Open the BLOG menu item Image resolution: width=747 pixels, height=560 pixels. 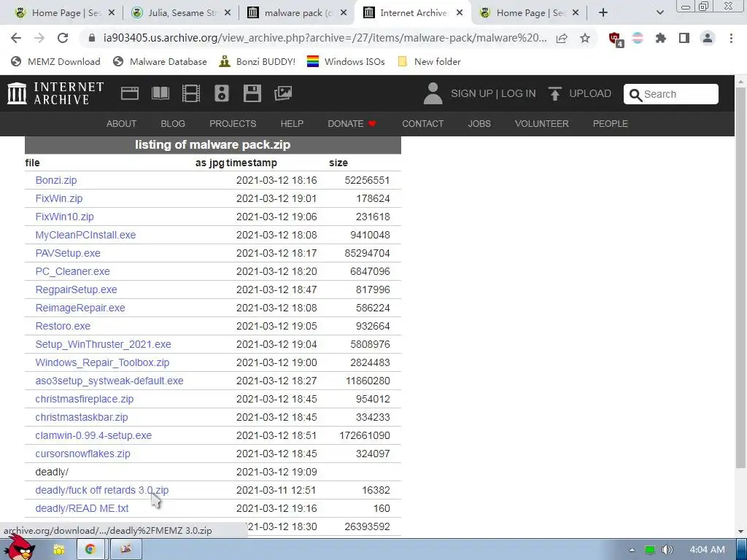(173, 124)
